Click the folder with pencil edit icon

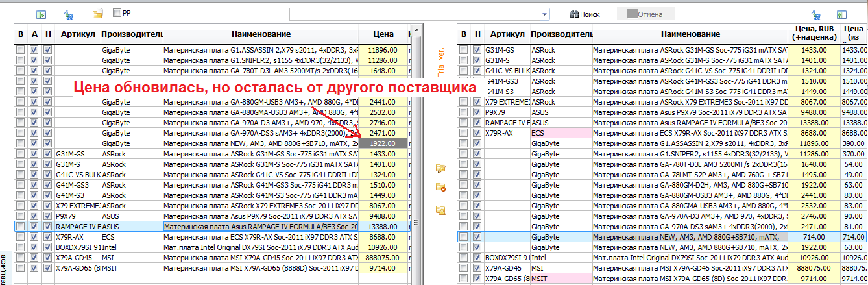(x=441, y=168)
